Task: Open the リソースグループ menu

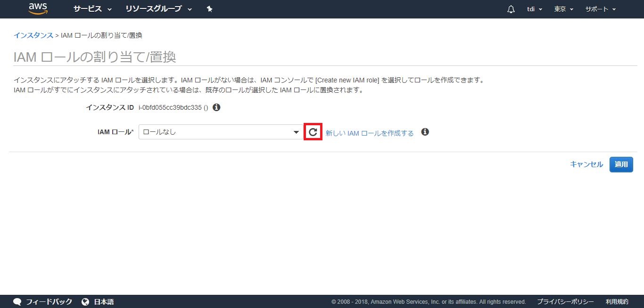Action: pos(158,9)
